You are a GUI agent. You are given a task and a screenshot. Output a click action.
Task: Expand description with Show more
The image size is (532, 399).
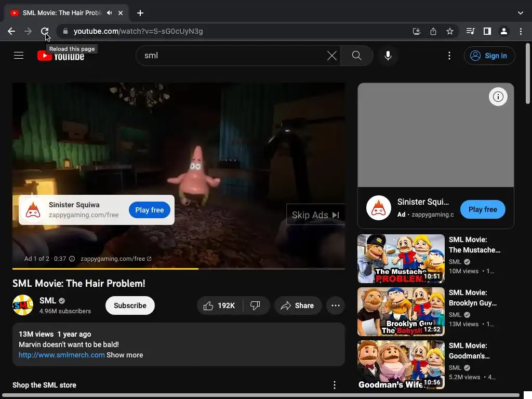[x=125, y=355]
